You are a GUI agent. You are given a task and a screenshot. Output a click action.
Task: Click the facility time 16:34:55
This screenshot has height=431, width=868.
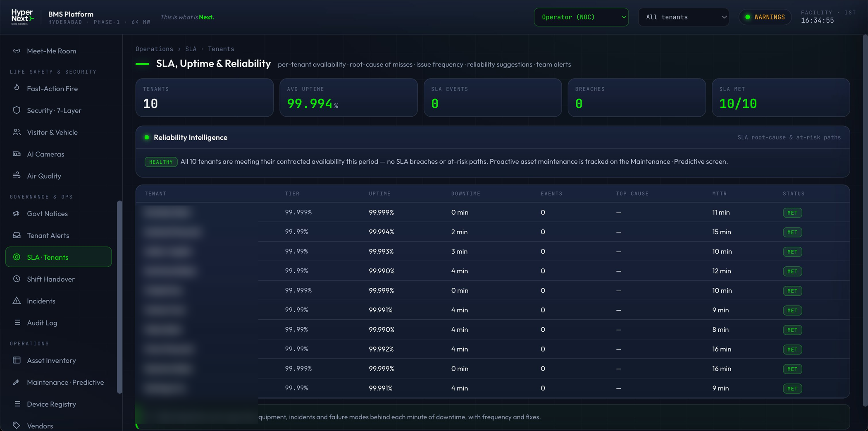click(x=817, y=20)
